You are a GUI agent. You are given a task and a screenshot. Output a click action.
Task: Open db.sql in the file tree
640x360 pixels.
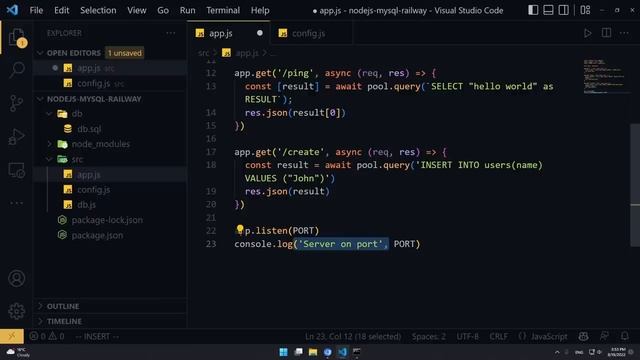pos(89,129)
